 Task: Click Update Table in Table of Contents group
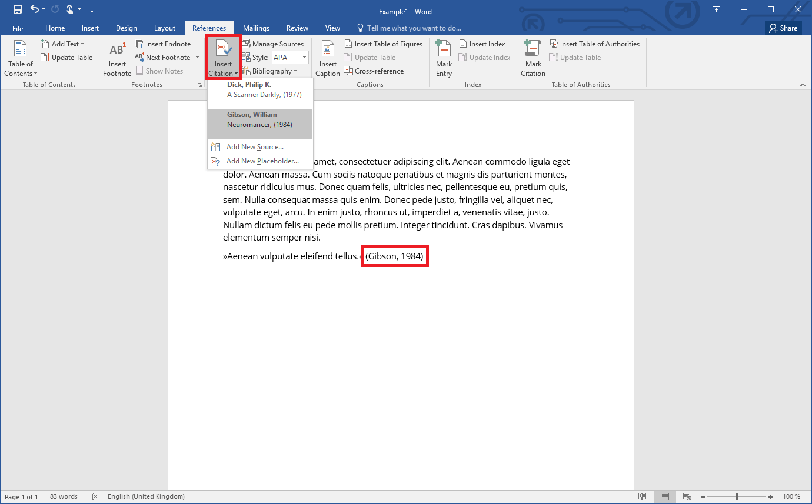click(66, 58)
